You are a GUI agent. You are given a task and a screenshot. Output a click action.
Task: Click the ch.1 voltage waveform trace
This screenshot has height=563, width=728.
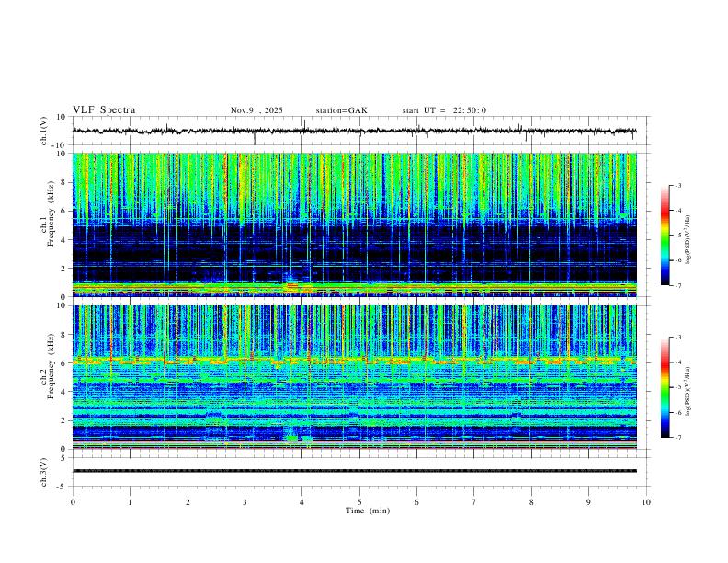(x=354, y=131)
